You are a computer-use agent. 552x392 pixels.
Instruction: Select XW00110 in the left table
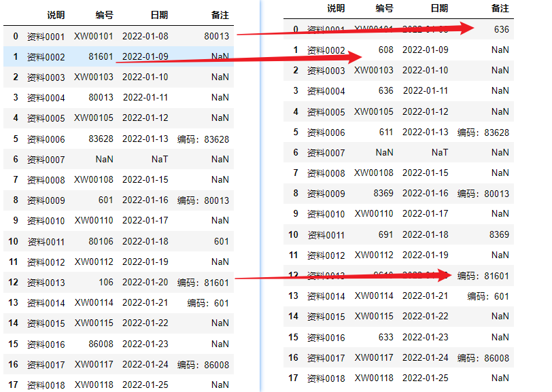point(94,221)
